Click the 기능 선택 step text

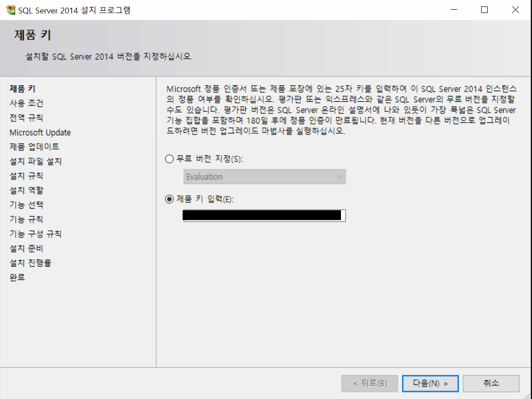(27, 205)
